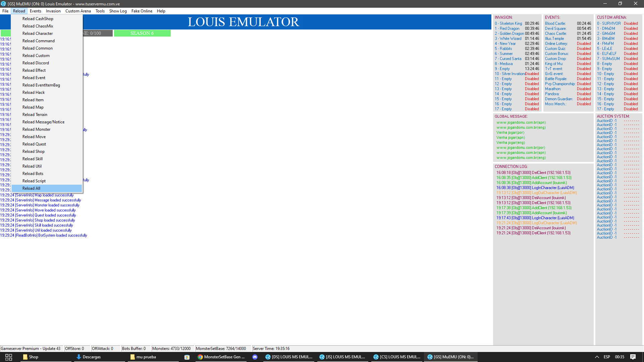Open the File menu

[x=5, y=11]
